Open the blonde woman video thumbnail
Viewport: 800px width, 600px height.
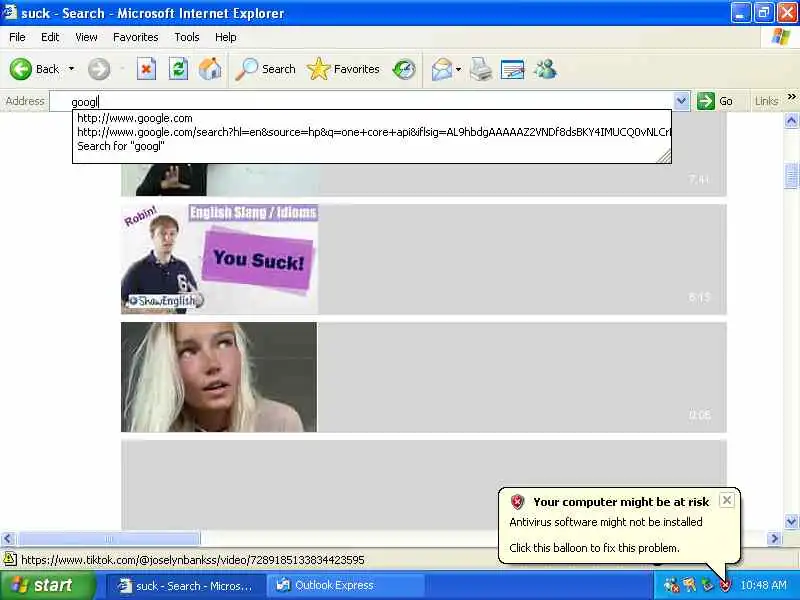click(219, 377)
